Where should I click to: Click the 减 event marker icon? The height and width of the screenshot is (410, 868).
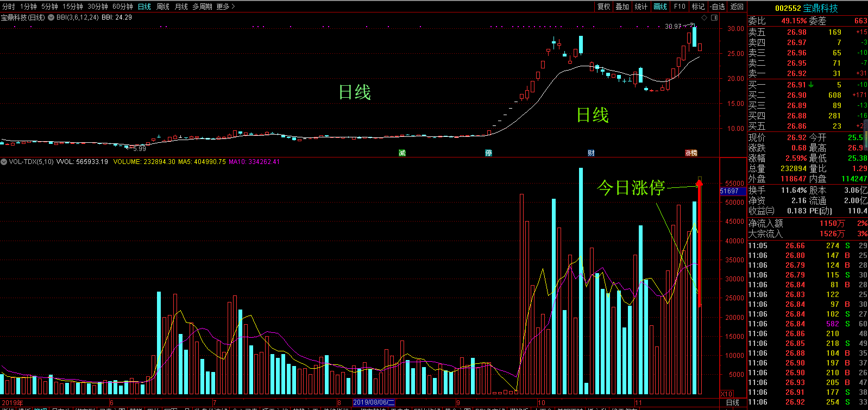point(402,153)
